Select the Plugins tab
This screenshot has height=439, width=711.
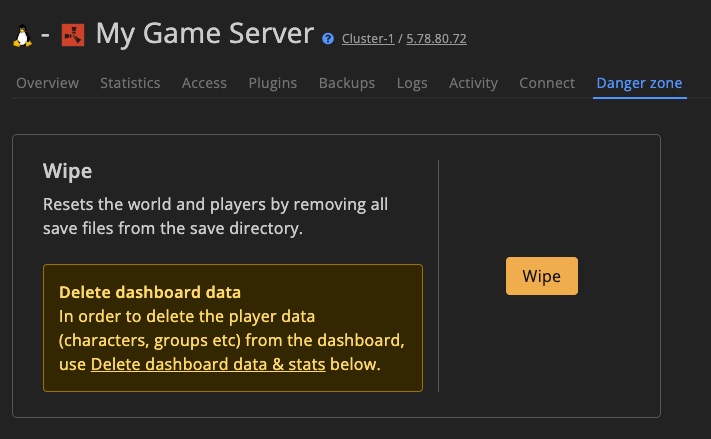point(273,83)
